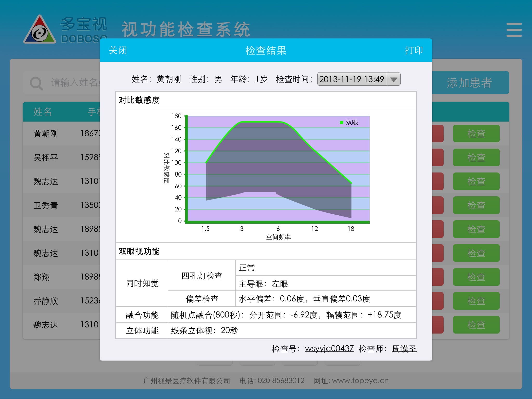Click the underlined name 黄朝刚 in dialog

click(x=169, y=79)
